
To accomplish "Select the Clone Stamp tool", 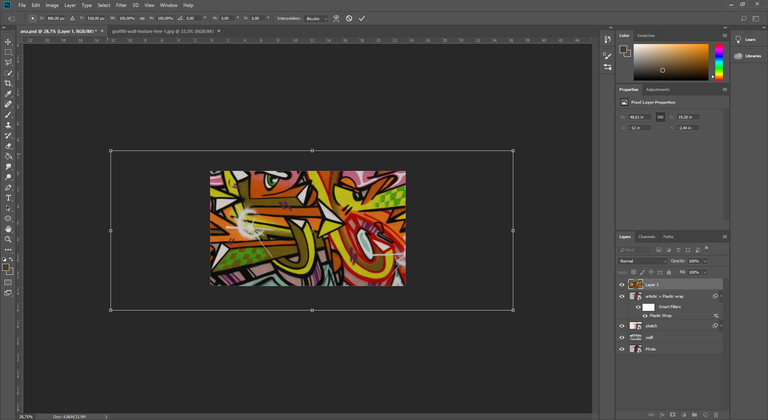I will click(x=8, y=125).
